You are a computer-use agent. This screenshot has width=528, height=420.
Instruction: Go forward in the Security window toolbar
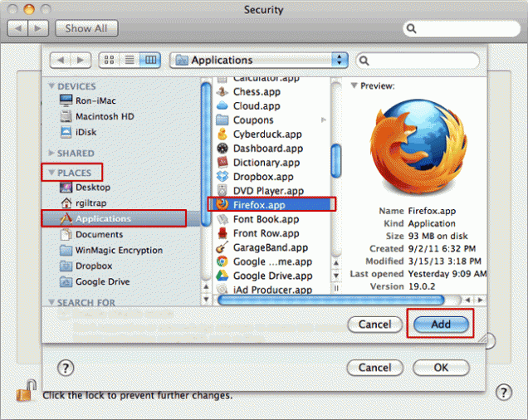click(38, 28)
